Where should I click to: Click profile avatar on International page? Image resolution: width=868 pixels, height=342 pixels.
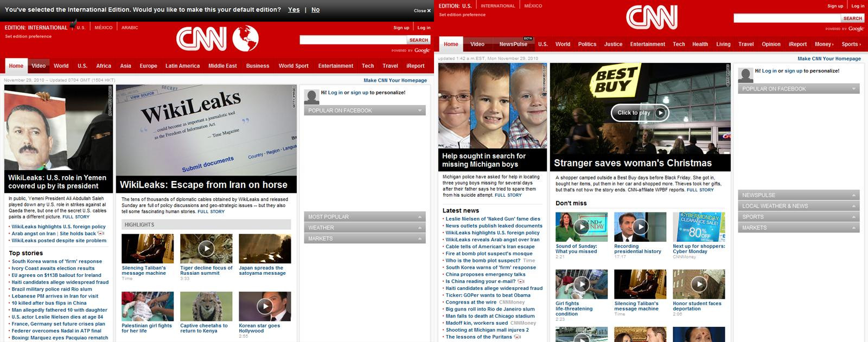click(311, 96)
